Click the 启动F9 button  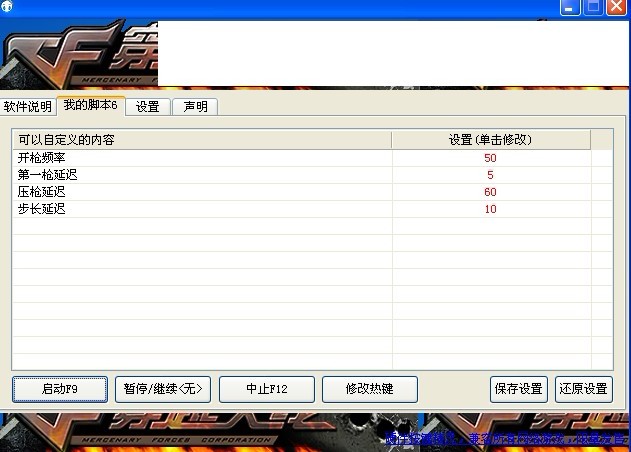tap(60, 389)
